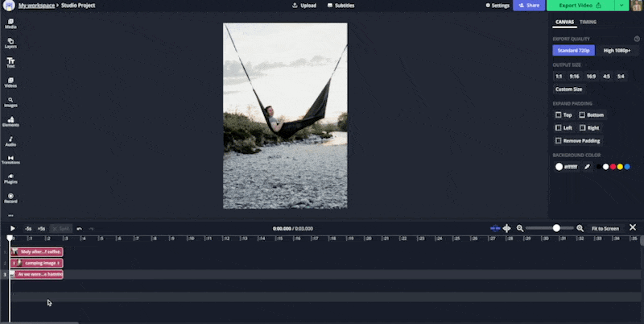This screenshot has height=324, width=644.
Task: Click the eyedropper color picker icon
Action: tap(587, 167)
